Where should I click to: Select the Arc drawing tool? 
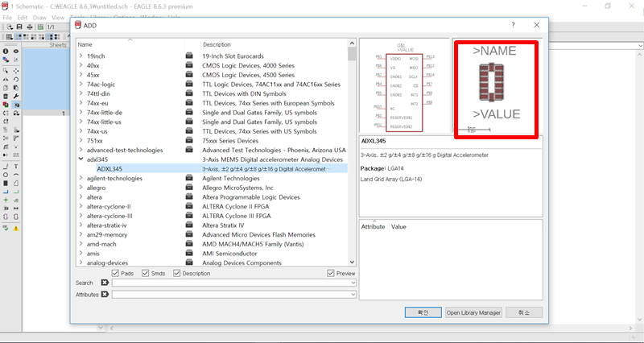pos(16,175)
